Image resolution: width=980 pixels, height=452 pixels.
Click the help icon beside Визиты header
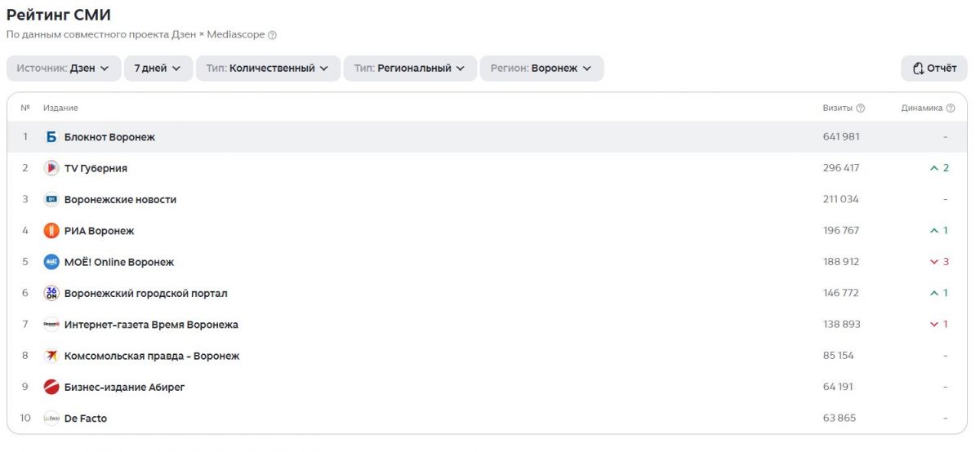(861, 109)
